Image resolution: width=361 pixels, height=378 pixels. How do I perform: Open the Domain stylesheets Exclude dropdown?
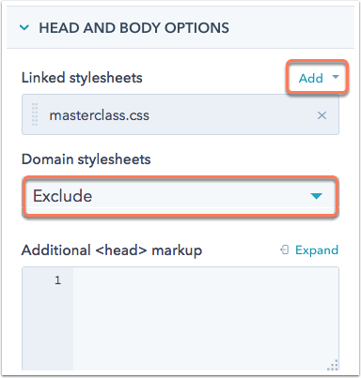[180, 196]
